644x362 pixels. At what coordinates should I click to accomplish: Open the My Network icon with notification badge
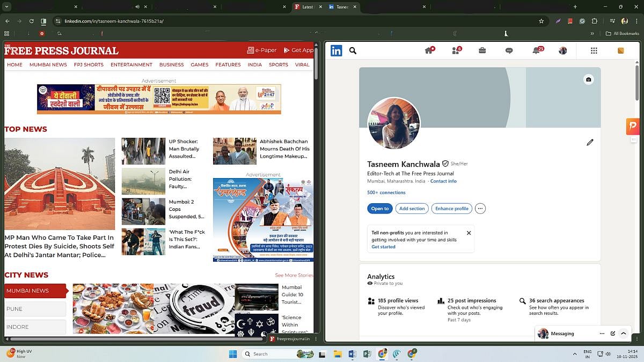(455, 50)
